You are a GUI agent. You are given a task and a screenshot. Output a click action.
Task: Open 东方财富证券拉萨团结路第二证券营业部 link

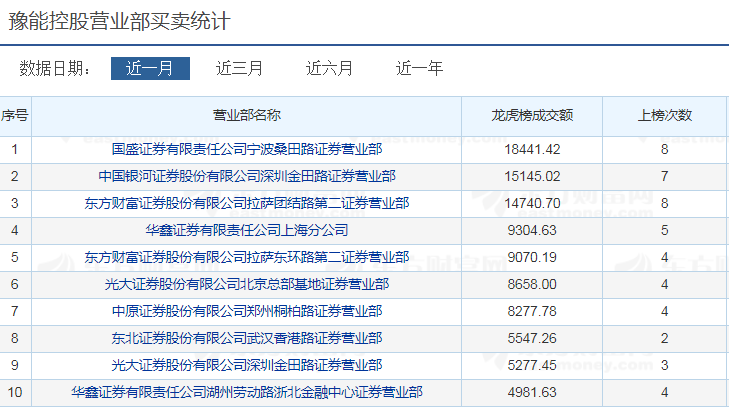tap(247, 203)
